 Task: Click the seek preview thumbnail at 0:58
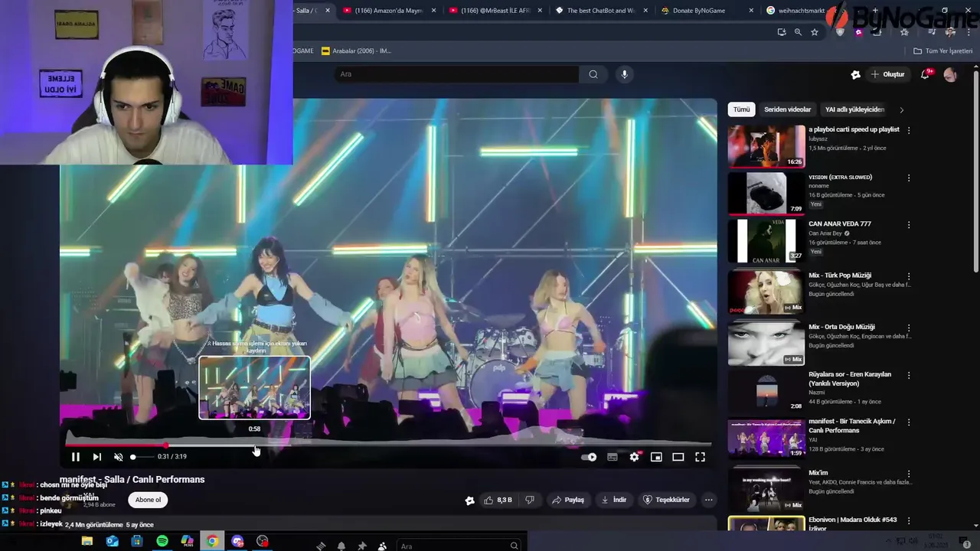pos(255,387)
